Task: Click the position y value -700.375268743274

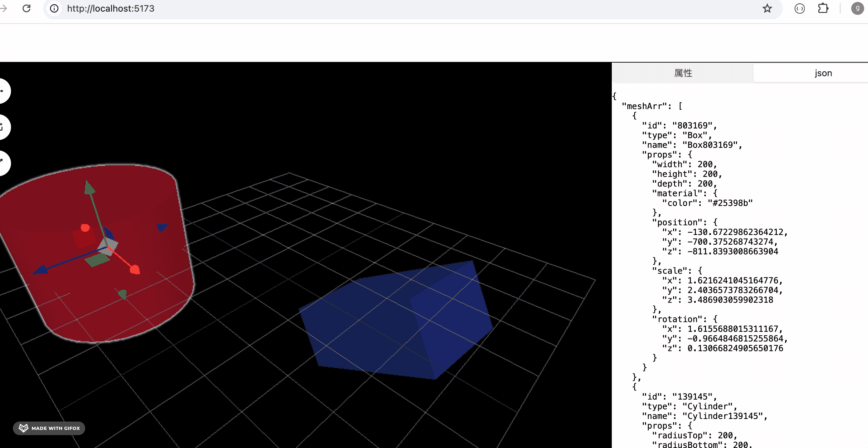Action: [730, 242]
